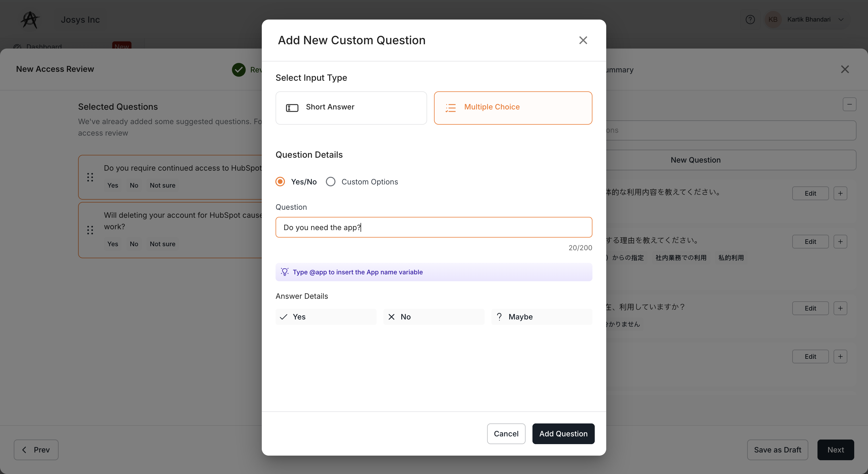Select the Yes/No radio option

click(x=280, y=182)
